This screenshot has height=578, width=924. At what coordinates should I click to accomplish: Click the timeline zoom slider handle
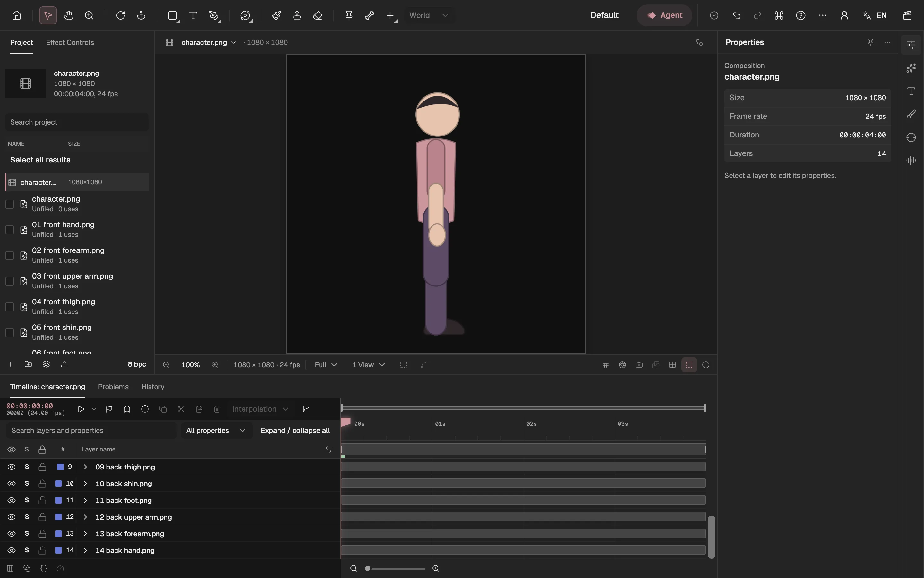(367, 568)
